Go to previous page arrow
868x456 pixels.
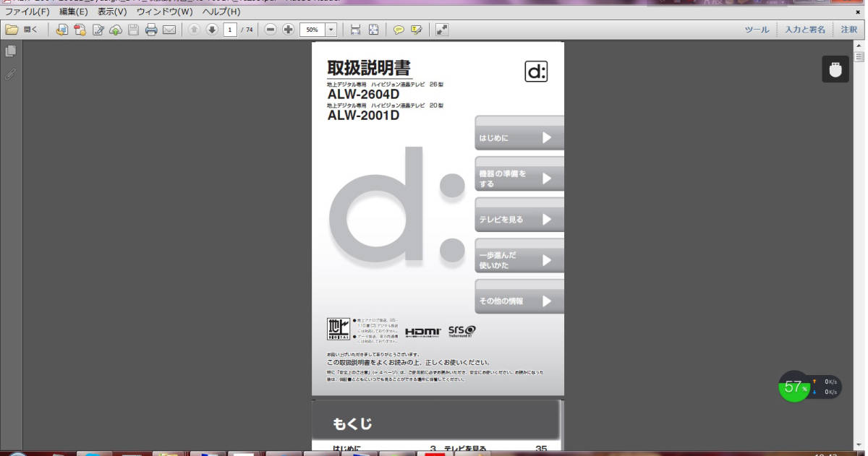[x=194, y=30]
